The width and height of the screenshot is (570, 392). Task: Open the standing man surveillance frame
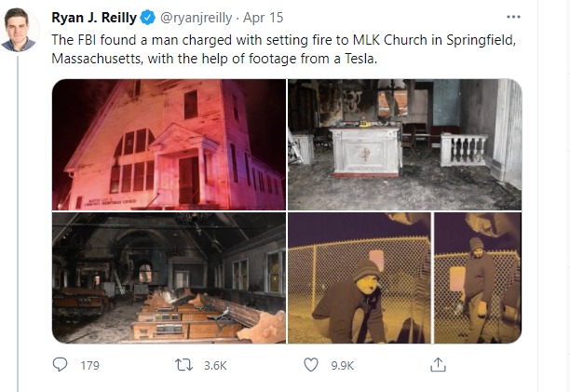[x=478, y=277]
